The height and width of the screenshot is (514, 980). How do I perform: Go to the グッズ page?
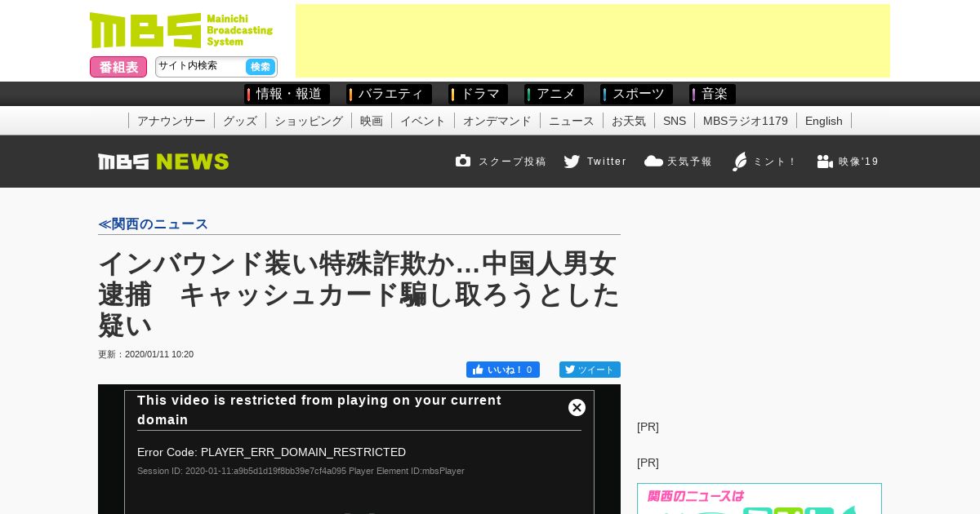[x=240, y=121]
